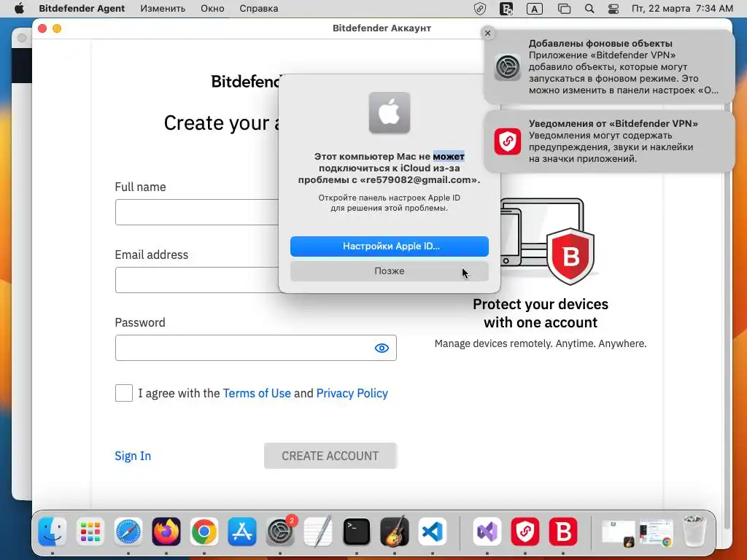The height and width of the screenshot is (560, 747).
Task: Open System Settings with badge in Dock
Action: tap(280, 532)
